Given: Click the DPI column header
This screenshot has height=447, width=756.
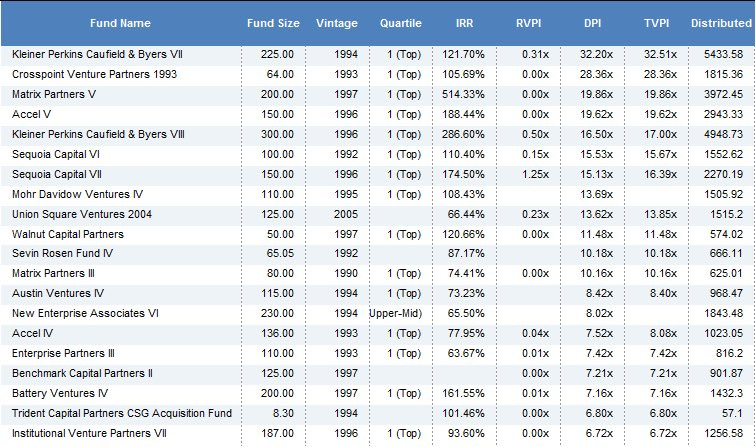Looking at the screenshot, I should click(592, 23).
